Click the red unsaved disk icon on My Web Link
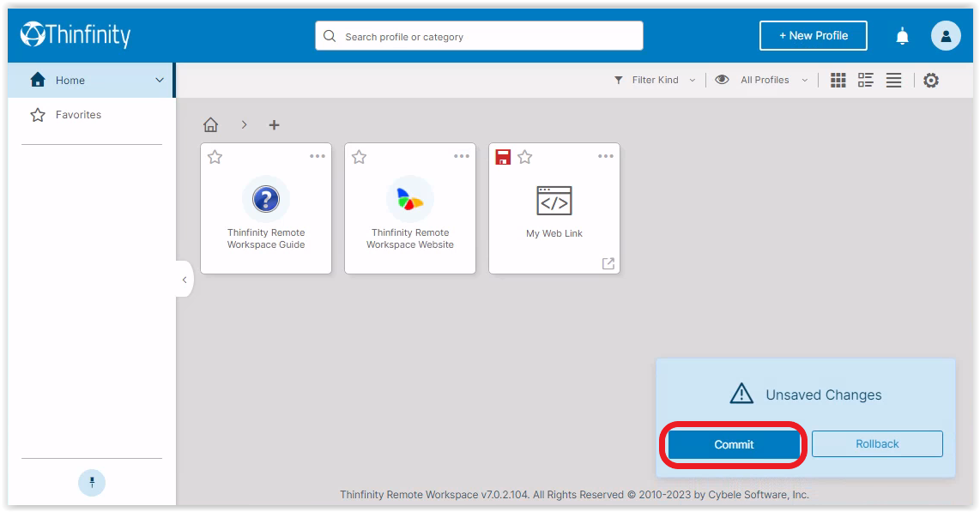This screenshot has height=512, width=980. (503, 157)
